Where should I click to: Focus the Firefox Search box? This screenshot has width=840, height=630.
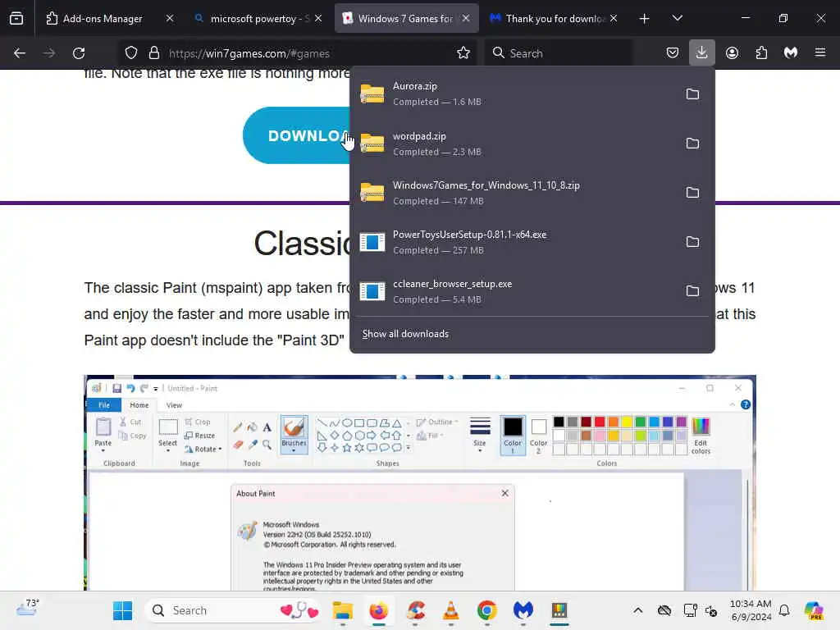[559, 53]
